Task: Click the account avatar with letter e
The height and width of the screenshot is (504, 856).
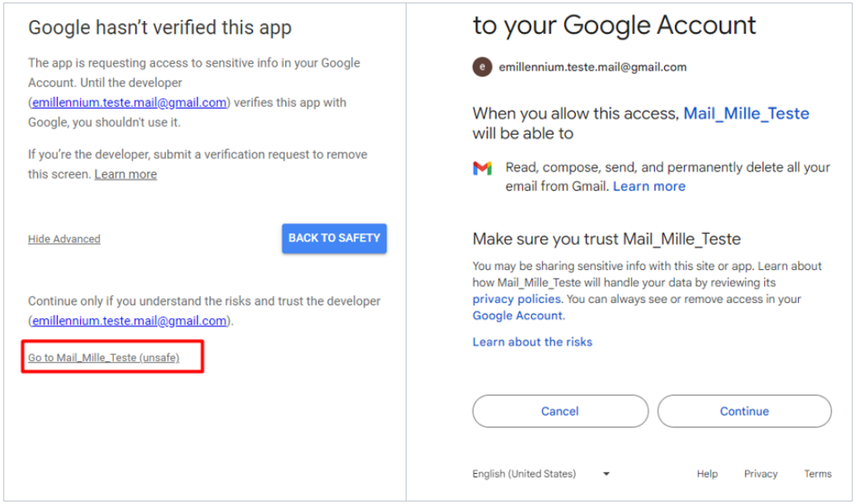Action: tap(481, 67)
